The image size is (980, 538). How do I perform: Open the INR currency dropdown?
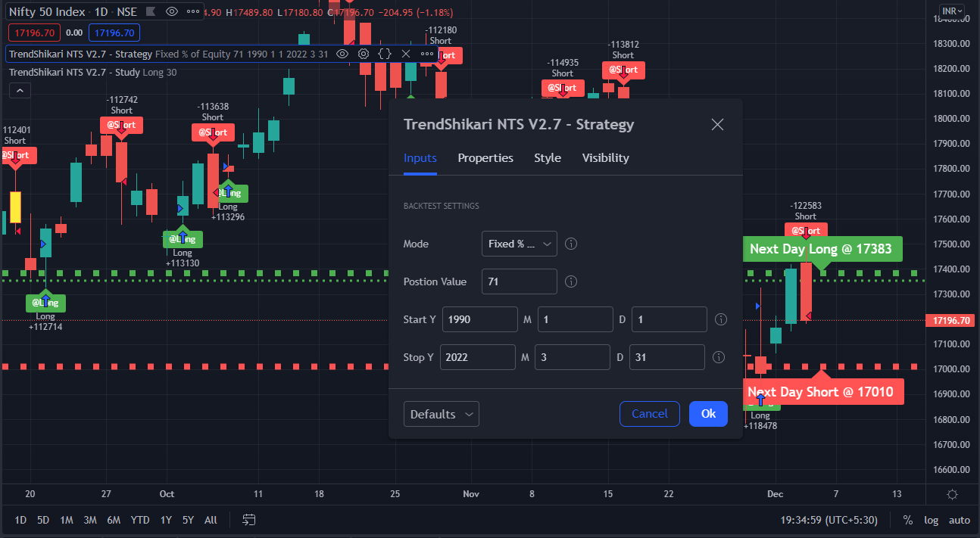[x=952, y=11]
